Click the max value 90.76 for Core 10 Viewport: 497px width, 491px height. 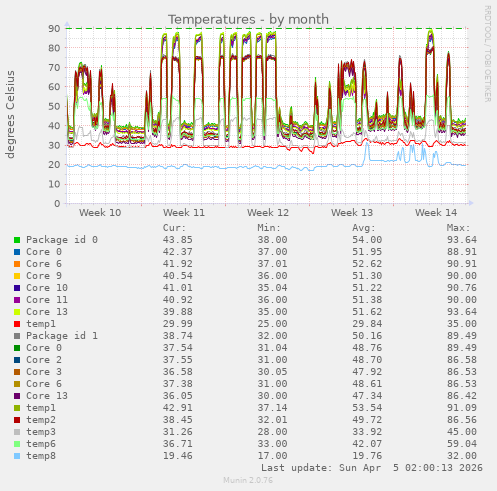(x=462, y=288)
